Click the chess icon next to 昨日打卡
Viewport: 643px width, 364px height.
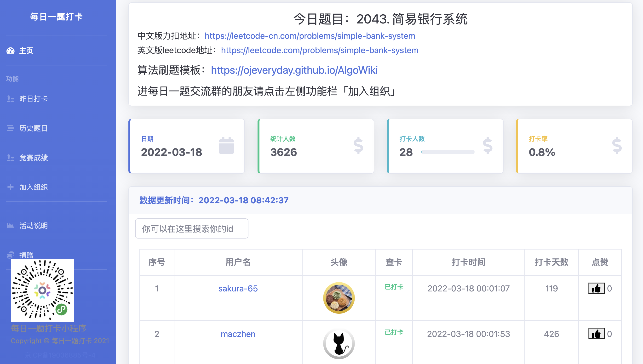(11, 99)
